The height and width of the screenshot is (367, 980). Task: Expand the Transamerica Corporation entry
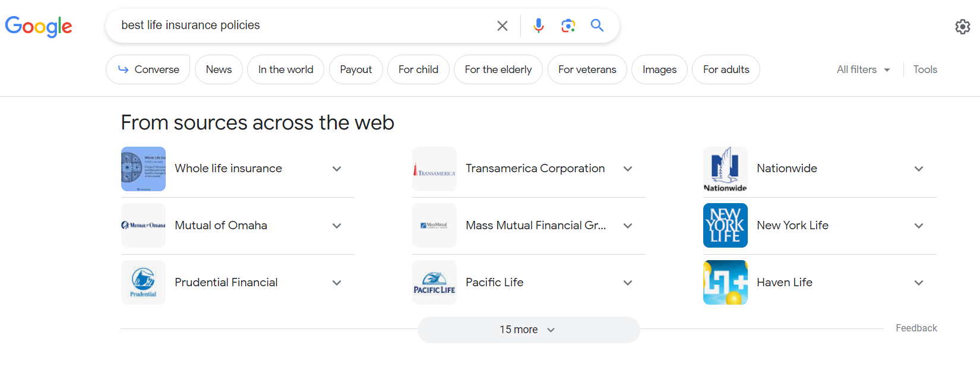(x=628, y=169)
